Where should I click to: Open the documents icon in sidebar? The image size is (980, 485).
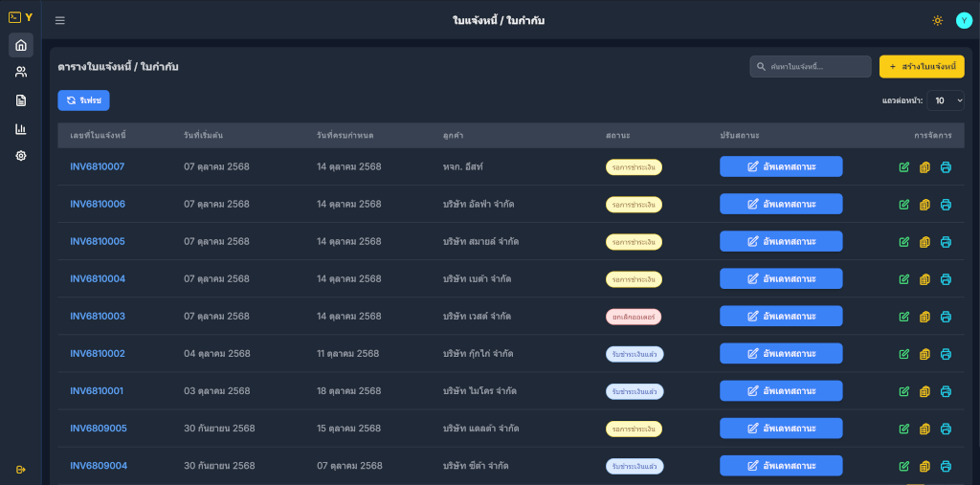21,100
